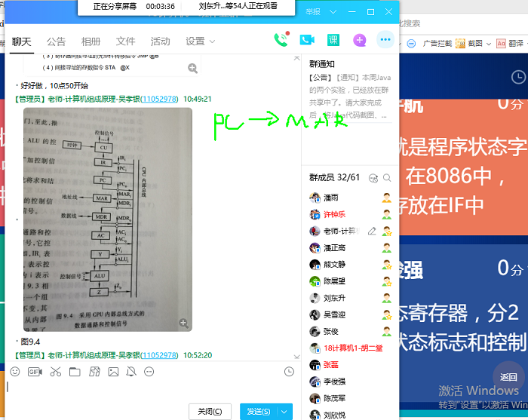528x420 pixels.
Task: Click the 发送(S) button
Action: coord(256,412)
